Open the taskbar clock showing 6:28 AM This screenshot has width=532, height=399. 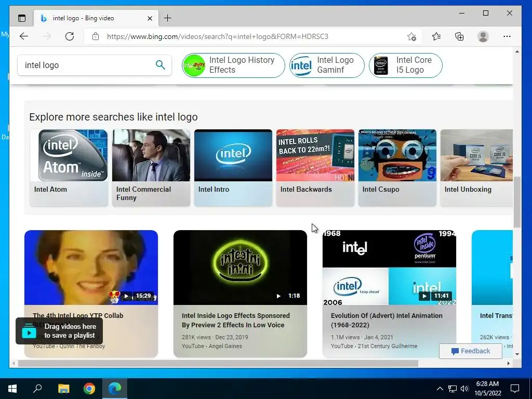pyautogui.click(x=487, y=389)
